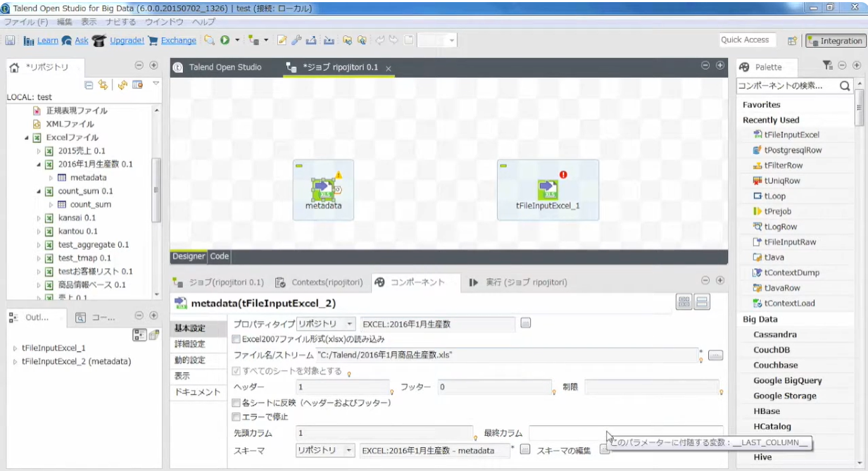
Task: Run the job with the green play icon
Action: tap(225, 40)
